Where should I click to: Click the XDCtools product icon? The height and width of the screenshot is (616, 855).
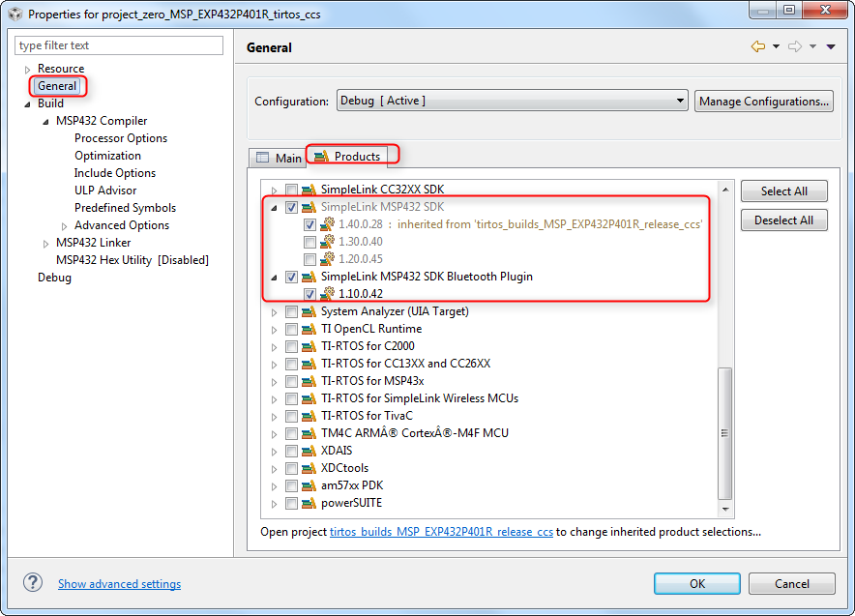coord(310,469)
